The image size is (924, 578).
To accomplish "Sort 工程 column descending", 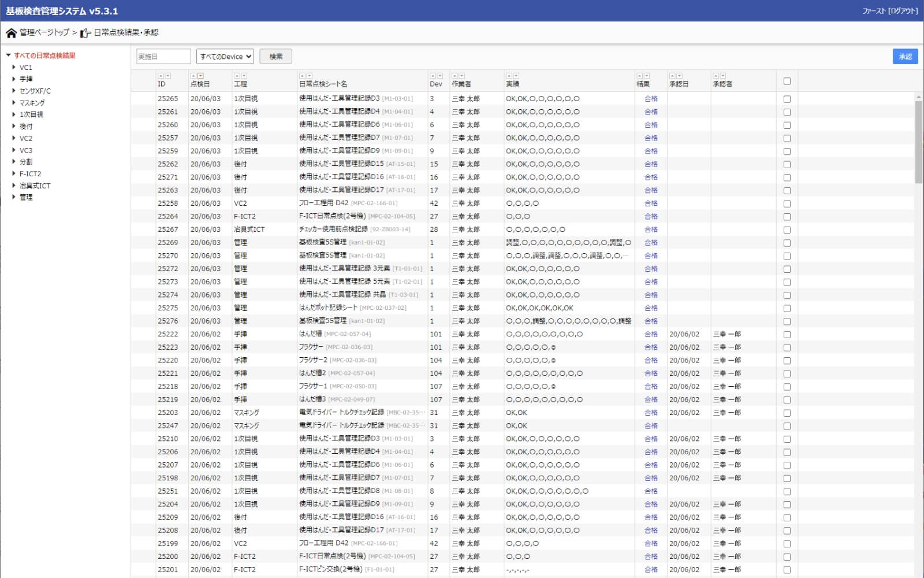I will tap(244, 76).
